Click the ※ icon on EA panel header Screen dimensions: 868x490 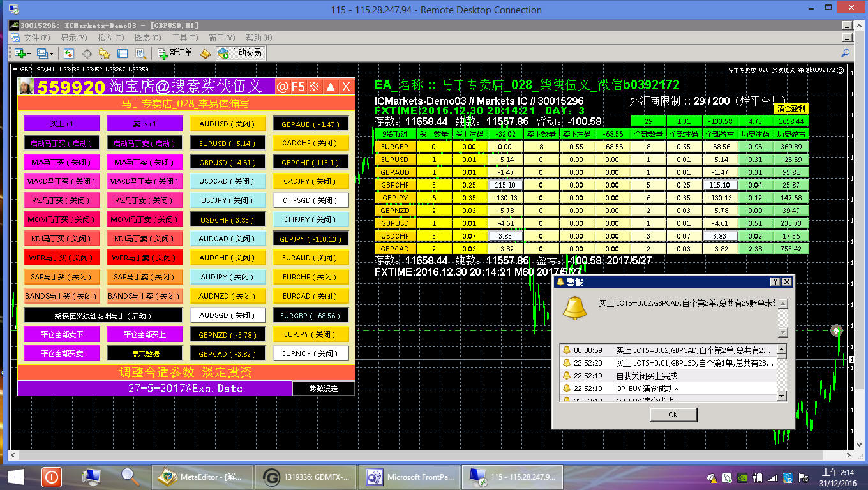tap(314, 87)
